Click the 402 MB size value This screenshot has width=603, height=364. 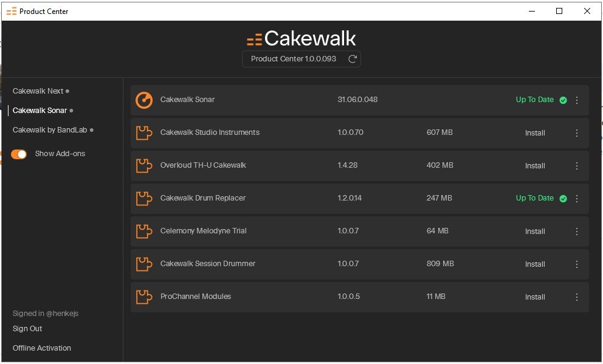[x=440, y=165]
